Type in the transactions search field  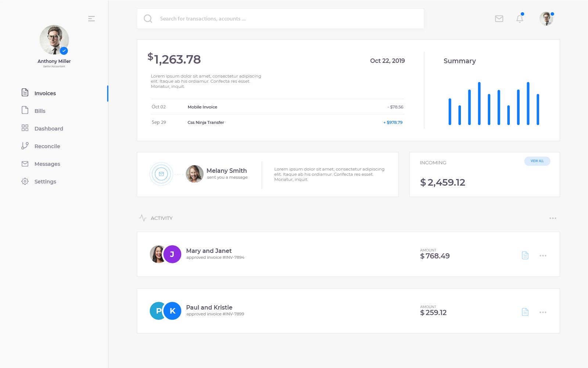pyautogui.click(x=286, y=19)
